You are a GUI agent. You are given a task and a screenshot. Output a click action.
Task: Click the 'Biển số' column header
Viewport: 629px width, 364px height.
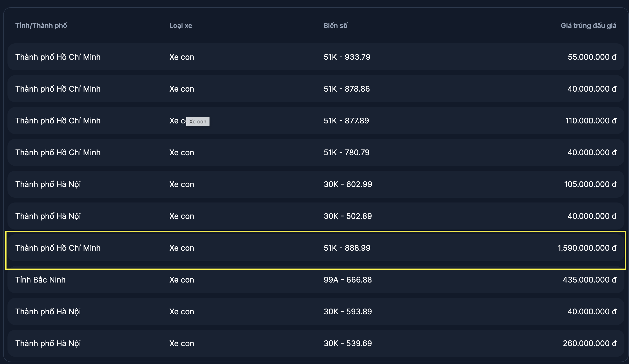point(335,25)
